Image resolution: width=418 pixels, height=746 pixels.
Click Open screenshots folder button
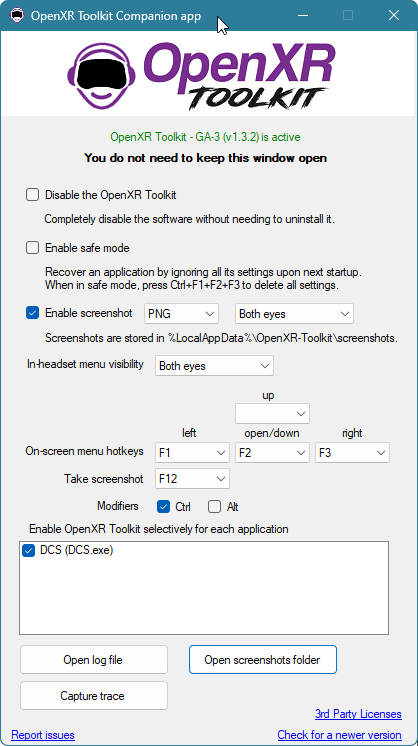click(263, 659)
